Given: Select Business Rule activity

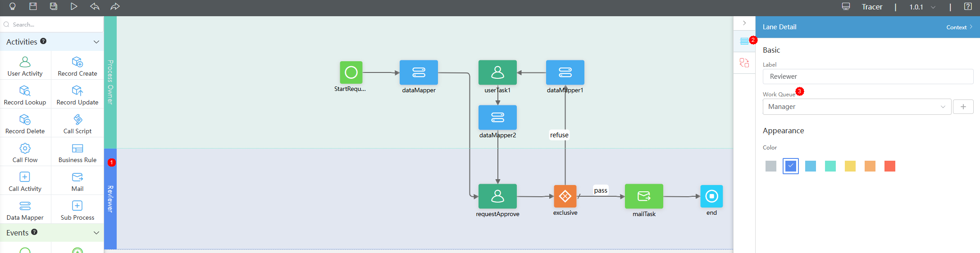Looking at the screenshot, I should click(77, 152).
